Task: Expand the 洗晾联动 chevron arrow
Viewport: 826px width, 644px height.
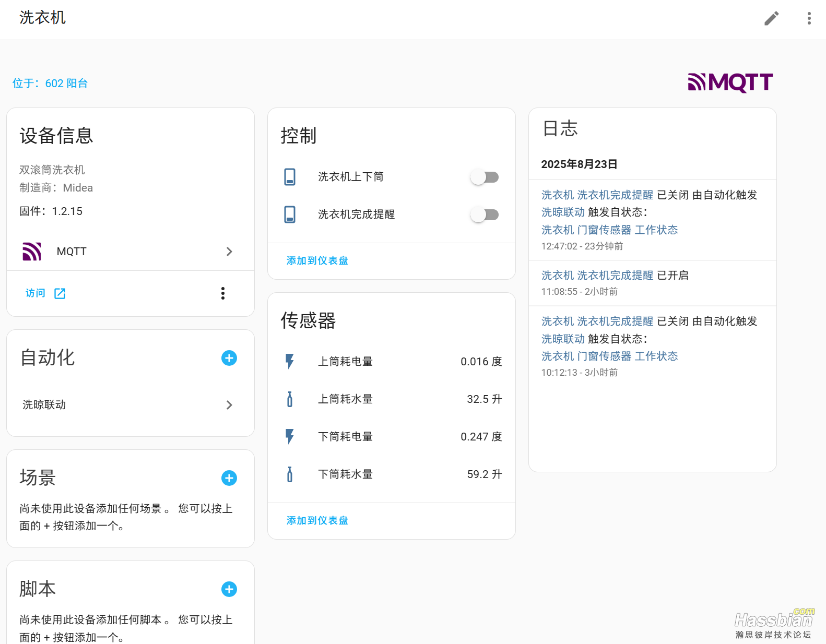Action: (229, 405)
